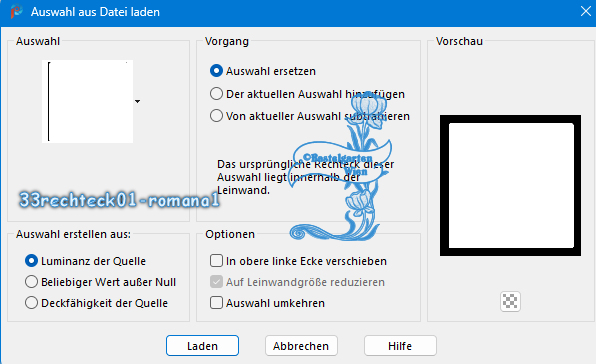The width and height of the screenshot is (596, 364).
Task: Click the selection thumbnail in Auswahl
Action: [87, 101]
